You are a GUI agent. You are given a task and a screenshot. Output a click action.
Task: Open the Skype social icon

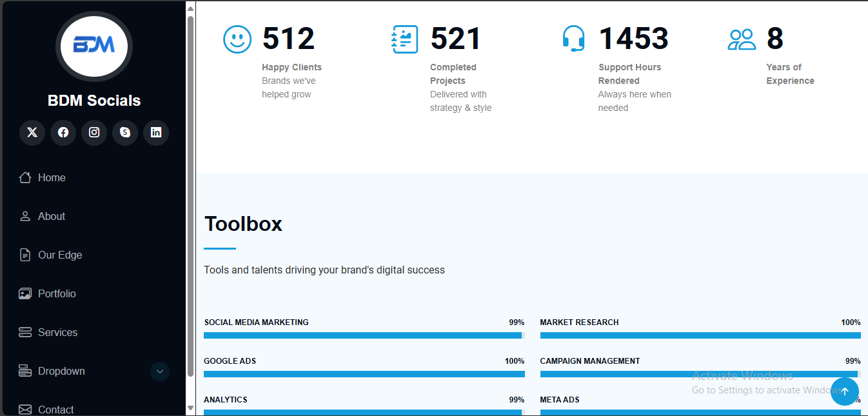tap(125, 132)
